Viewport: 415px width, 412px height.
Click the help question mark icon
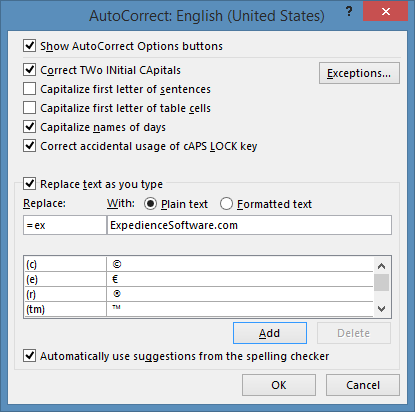[x=349, y=12]
